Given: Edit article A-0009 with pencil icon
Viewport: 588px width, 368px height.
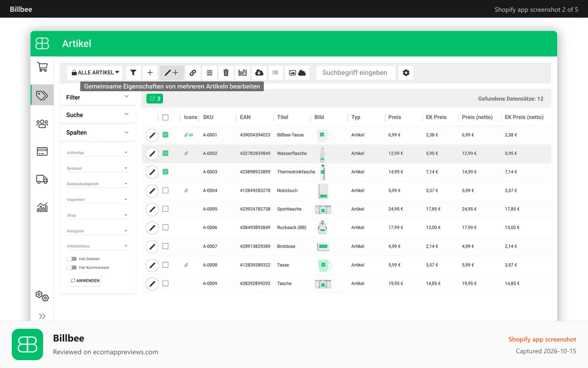Looking at the screenshot, I should coord(152,284).
